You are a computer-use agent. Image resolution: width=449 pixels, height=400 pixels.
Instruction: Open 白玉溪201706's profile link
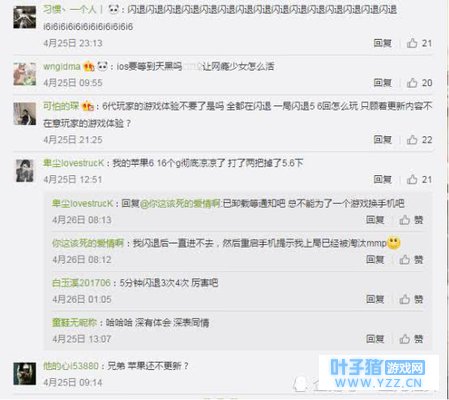(x=81, y=283)
